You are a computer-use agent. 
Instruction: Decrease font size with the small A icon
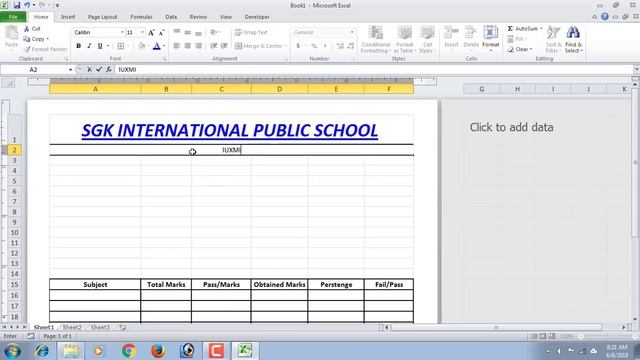click(x=162, y=32)
